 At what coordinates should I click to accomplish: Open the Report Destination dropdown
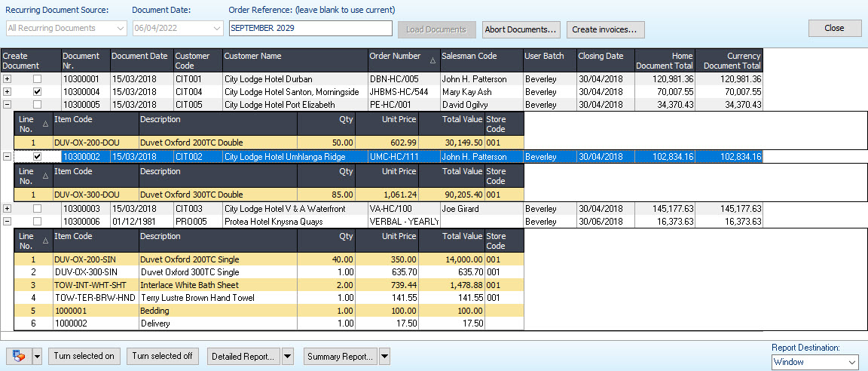[852, 363]
